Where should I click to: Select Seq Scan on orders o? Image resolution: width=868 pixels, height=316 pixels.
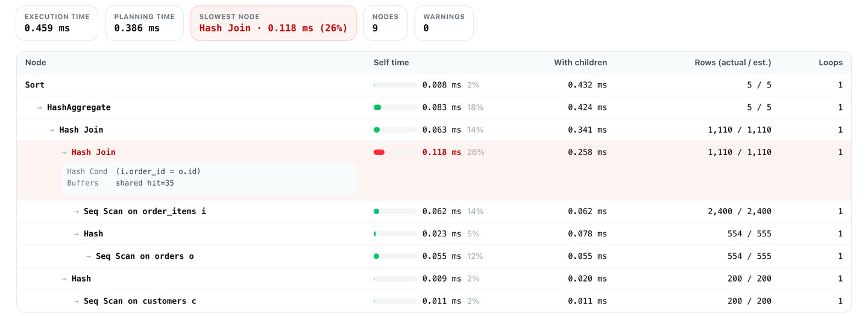tap(434, 256)
